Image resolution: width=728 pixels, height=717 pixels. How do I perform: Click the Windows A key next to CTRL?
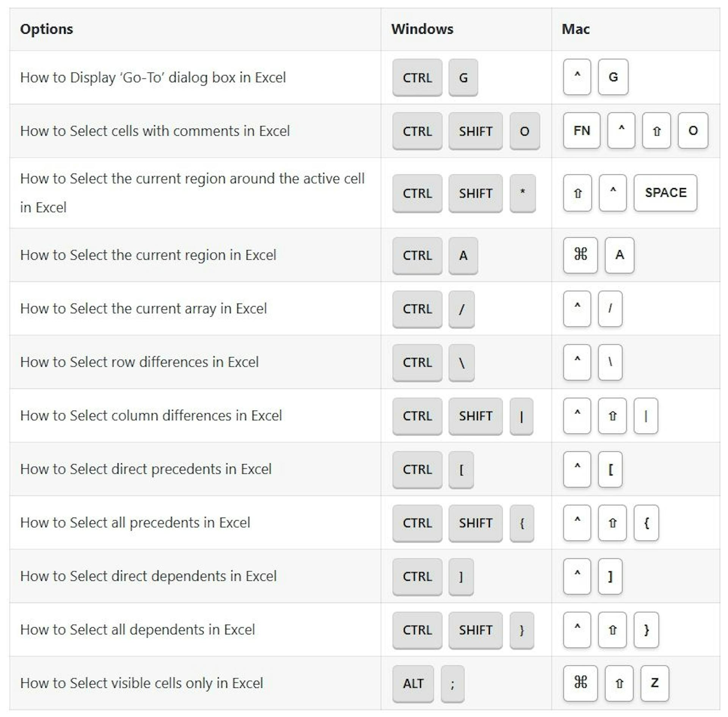click(x=463, y=256)
